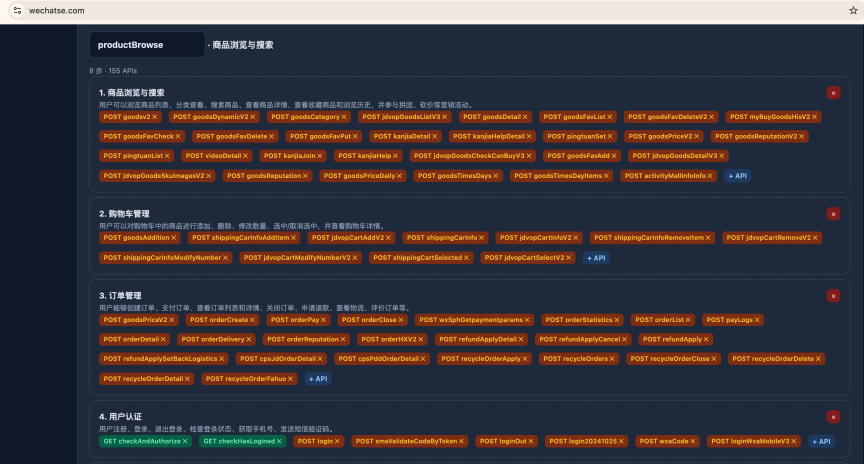Remove POST goodsFavAdd via its X icon

614,156
